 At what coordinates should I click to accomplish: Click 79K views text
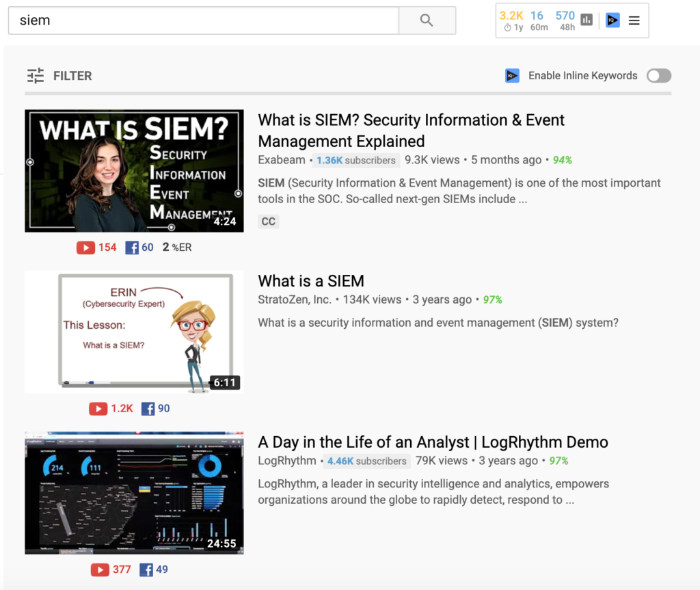[x=442, y=461]
